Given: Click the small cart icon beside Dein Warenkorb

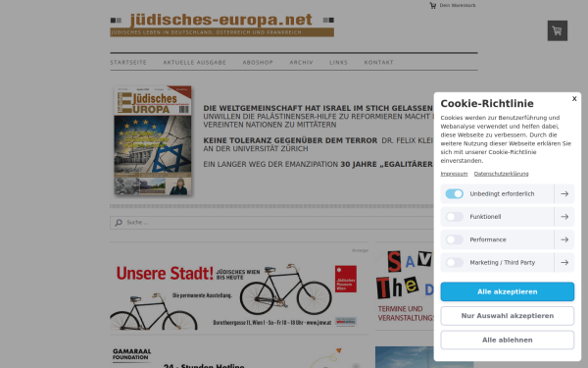Looking at the screenshot, I should pos(433,6).
